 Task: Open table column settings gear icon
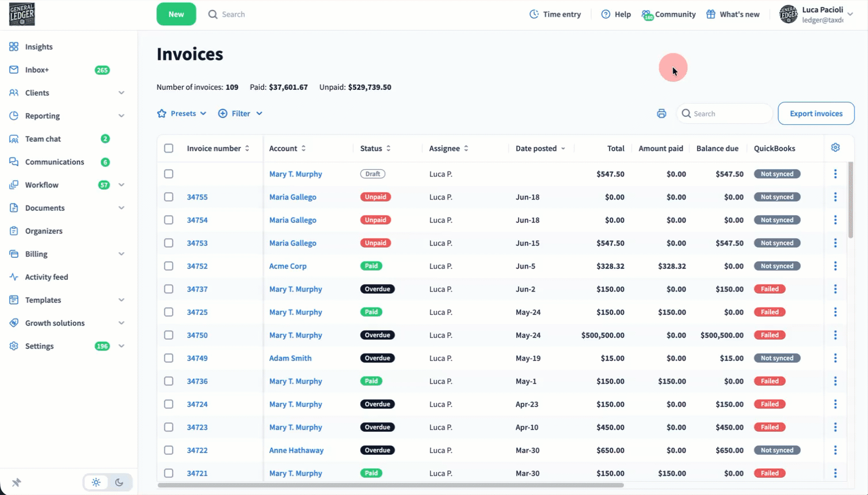click(835, 148)
